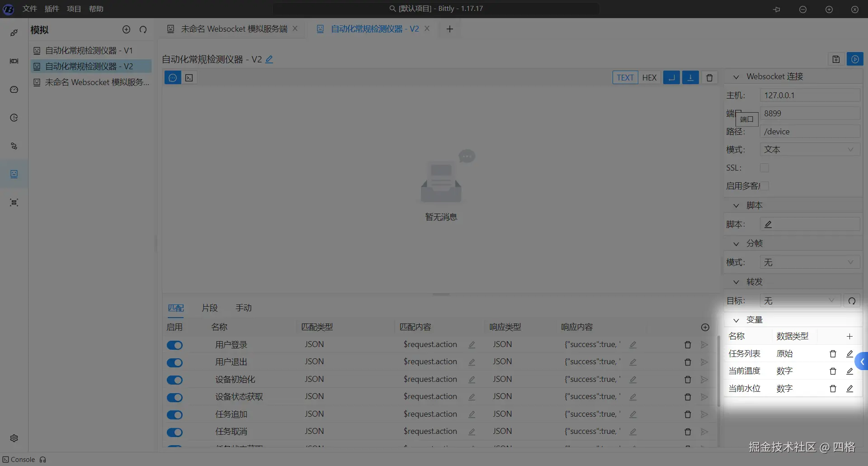Edit response content of 设备状态获取 rule
This screenshot has height=466, width=868.
pos(633,397)
